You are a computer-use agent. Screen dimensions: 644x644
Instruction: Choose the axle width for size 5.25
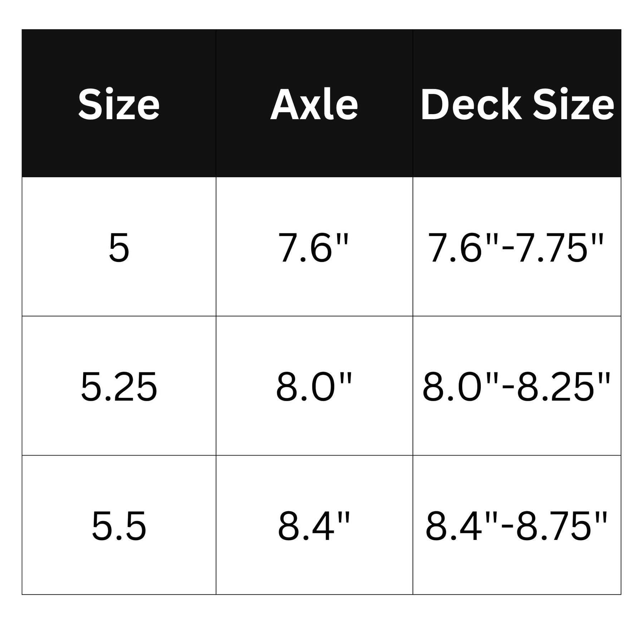(314, 386)
